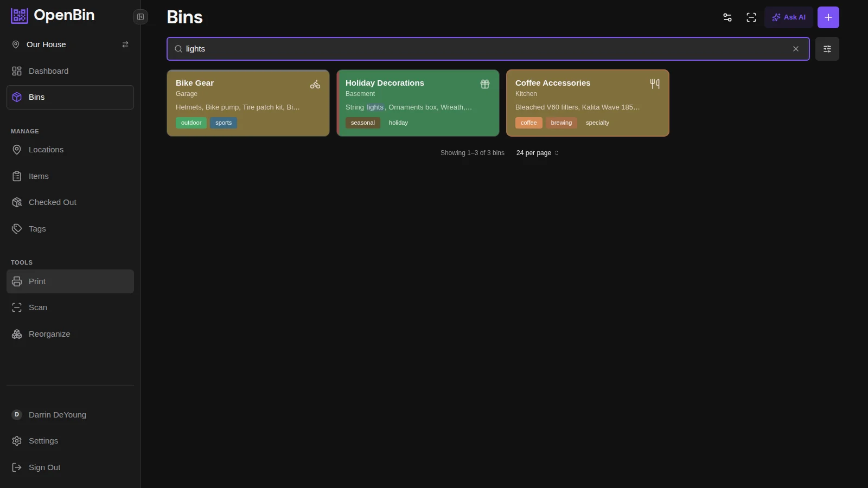Expand the 24 per page dropdown
The width and height of the screenshot is (868, 488).
pos(537,153)
